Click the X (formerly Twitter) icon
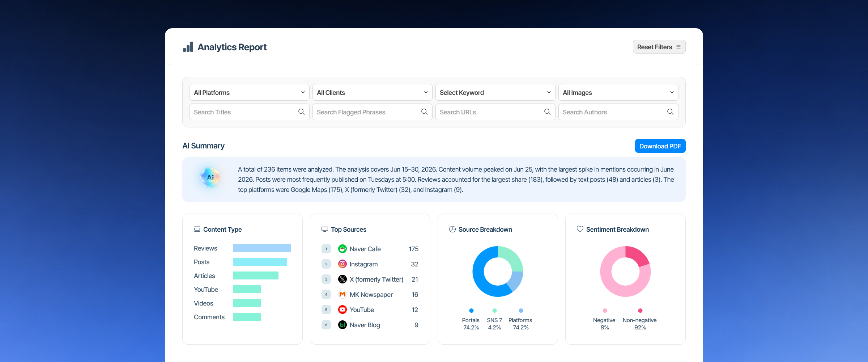This screenshot has width=868, height=362. [342, 279]
